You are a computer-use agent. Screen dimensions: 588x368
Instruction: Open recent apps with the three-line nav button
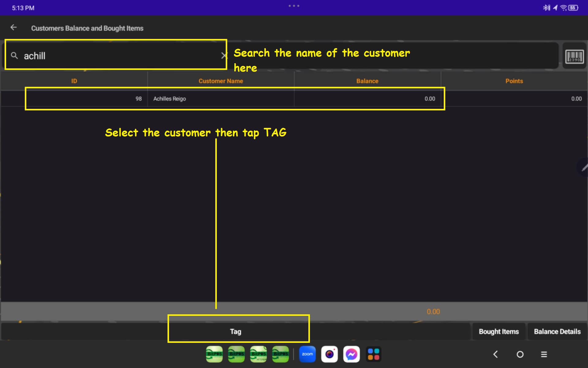(544, 355)
